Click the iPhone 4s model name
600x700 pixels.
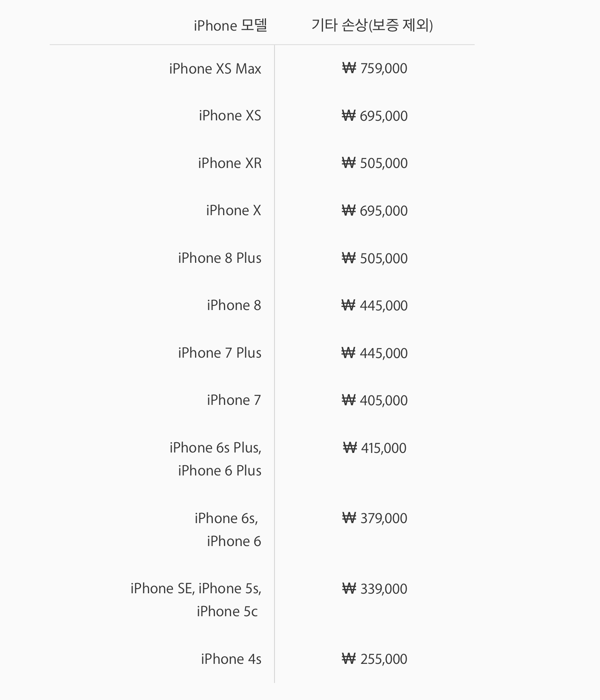coord(231,659)
